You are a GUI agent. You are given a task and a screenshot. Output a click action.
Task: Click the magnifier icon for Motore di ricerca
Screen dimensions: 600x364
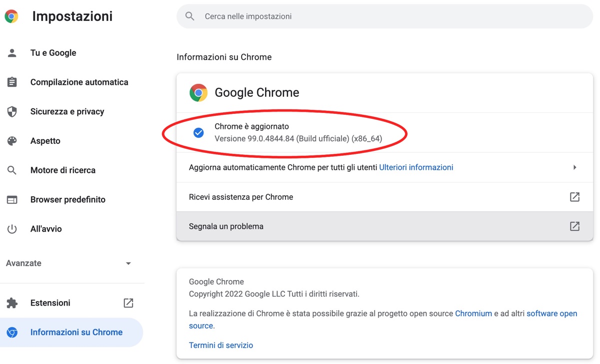point(12,170)
